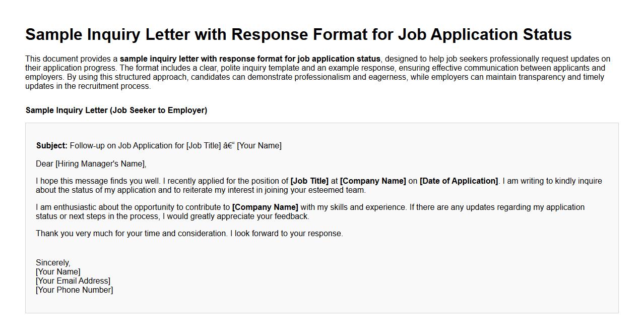The image size is (644, 328).
Task: Click the 'Sincerely,' sign-off
Action: 53,263
